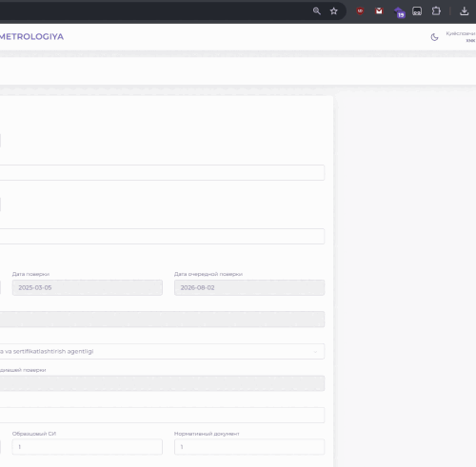Image resolution: width=476 pixels, height=467 pixels.
Task: Click the image-frame extension icon
Action: click(x=417, y=11)
